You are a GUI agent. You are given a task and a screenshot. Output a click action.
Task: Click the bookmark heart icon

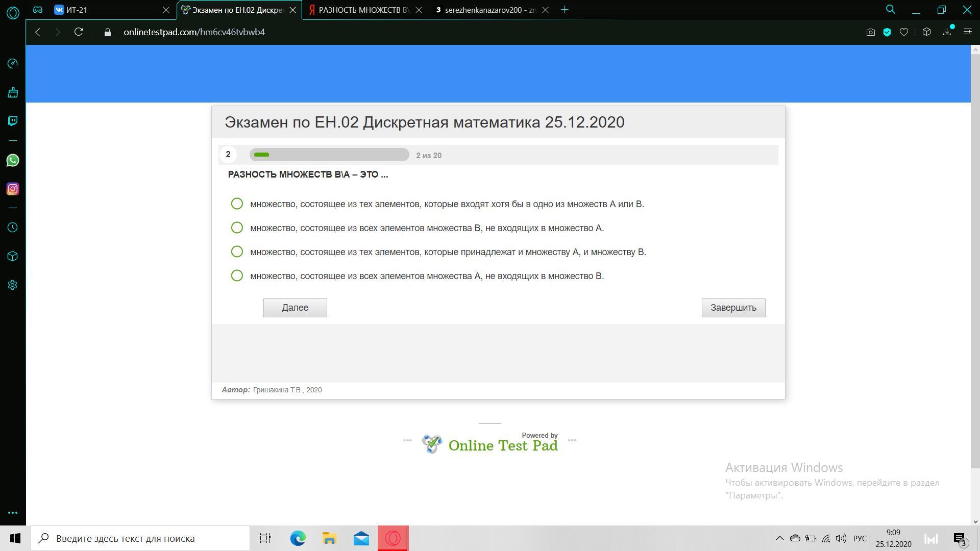[904, 32]
